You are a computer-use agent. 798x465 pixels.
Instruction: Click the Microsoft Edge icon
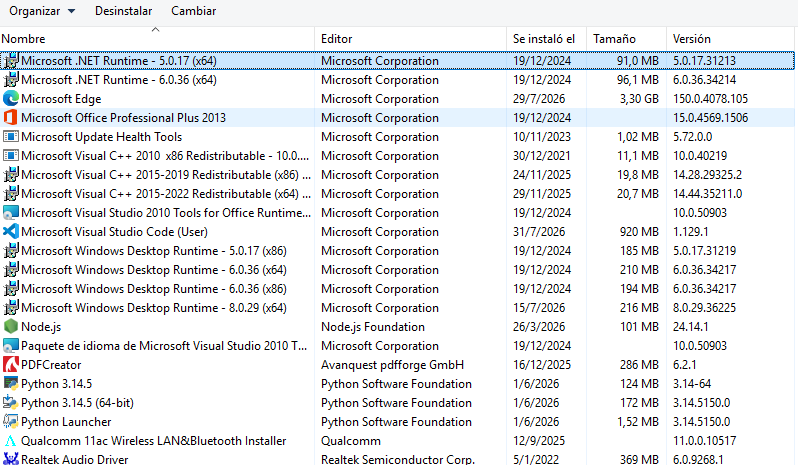(11, 99)
